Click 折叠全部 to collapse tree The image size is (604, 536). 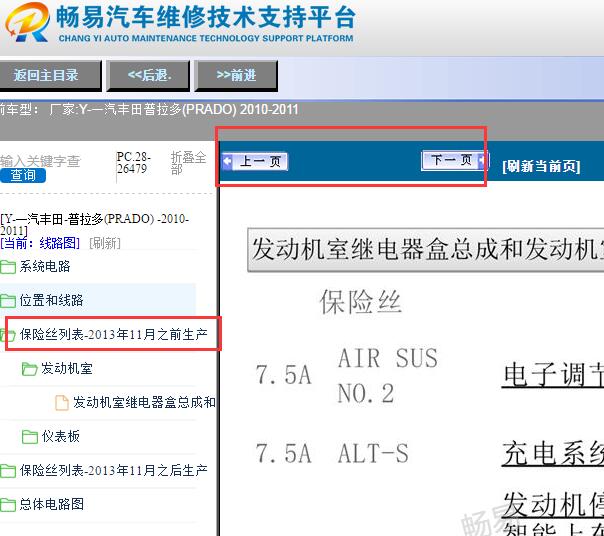[188, 163]
